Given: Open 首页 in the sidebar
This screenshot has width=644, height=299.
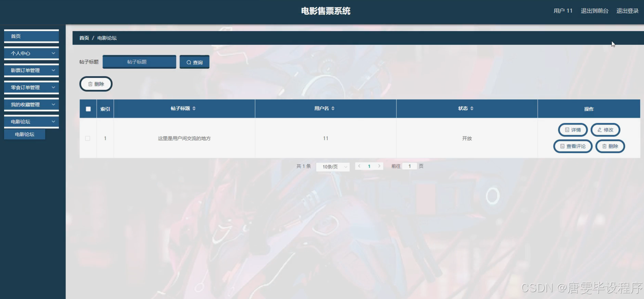Looking at the screenshot, I should coord(31,36).
